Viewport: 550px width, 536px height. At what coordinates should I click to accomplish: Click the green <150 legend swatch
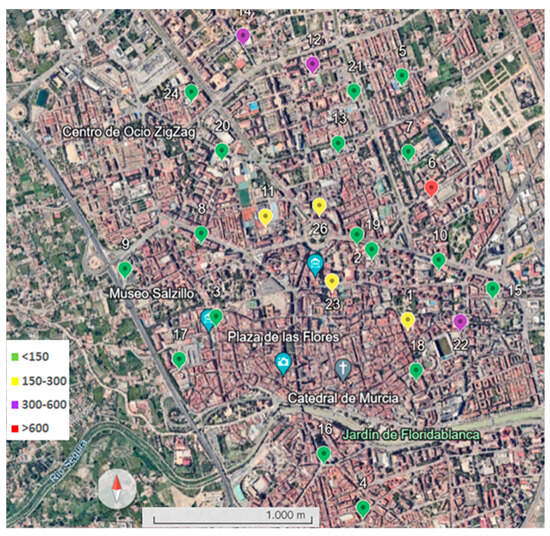[15, 357]
